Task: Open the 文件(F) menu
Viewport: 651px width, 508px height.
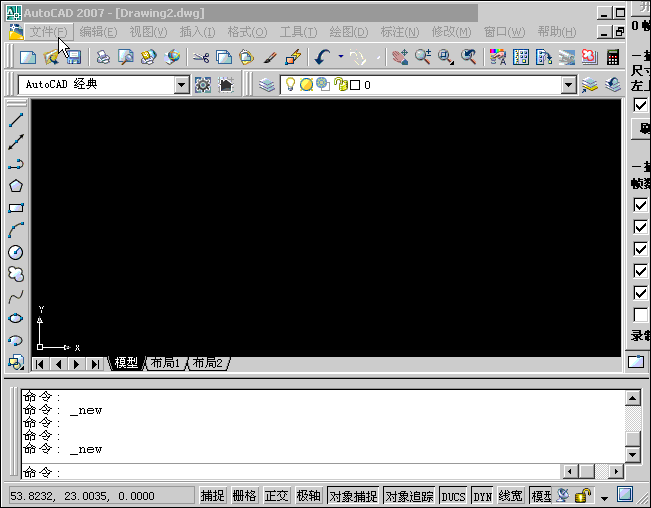Action: pyautogui.click(x=48, y=32)
